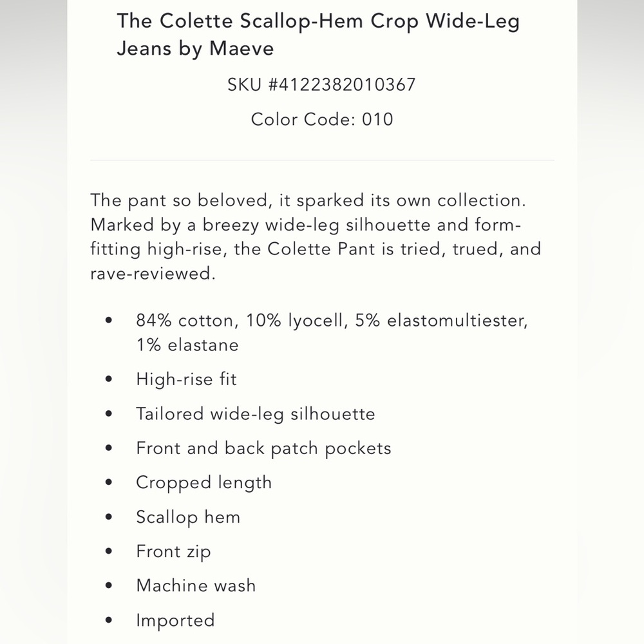
Task: Click the Scallop hem bullet item
Action: tap(188, 518)
